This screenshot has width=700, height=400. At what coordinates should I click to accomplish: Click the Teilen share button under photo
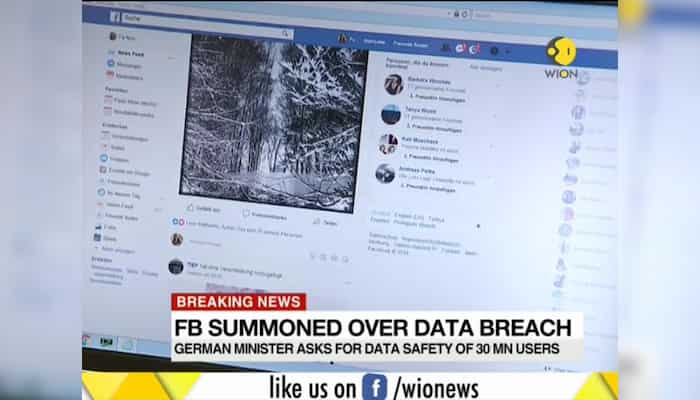[x=325, y=222]
